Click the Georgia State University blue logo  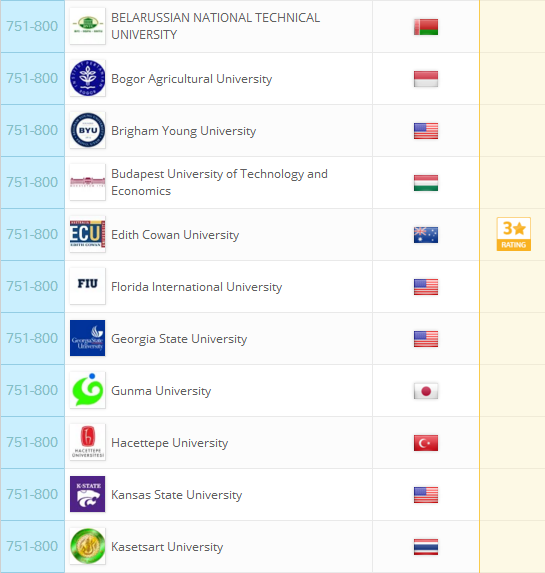87,338
